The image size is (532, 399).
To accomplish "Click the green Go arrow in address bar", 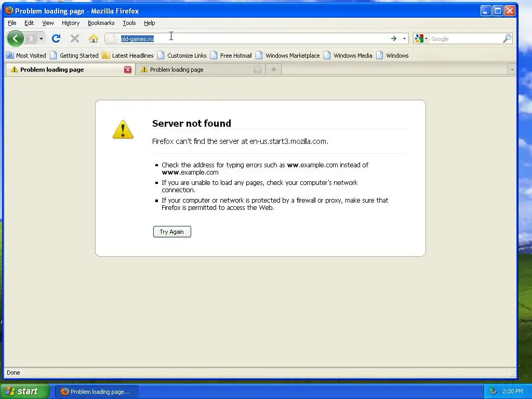I will pos(394,38).
